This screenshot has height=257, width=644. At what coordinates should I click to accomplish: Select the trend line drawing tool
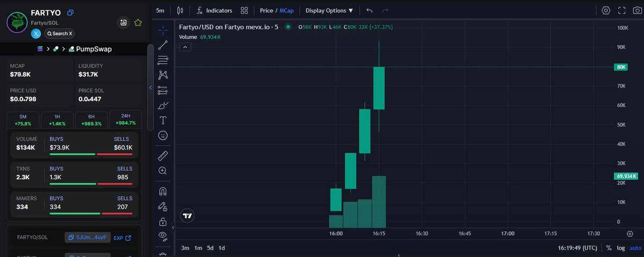163,45
